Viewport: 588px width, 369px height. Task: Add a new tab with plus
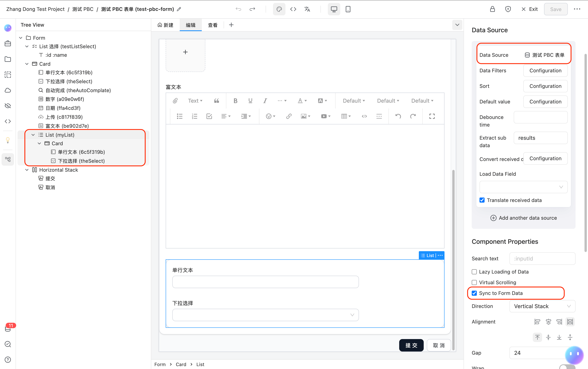(x=231, y=25)
